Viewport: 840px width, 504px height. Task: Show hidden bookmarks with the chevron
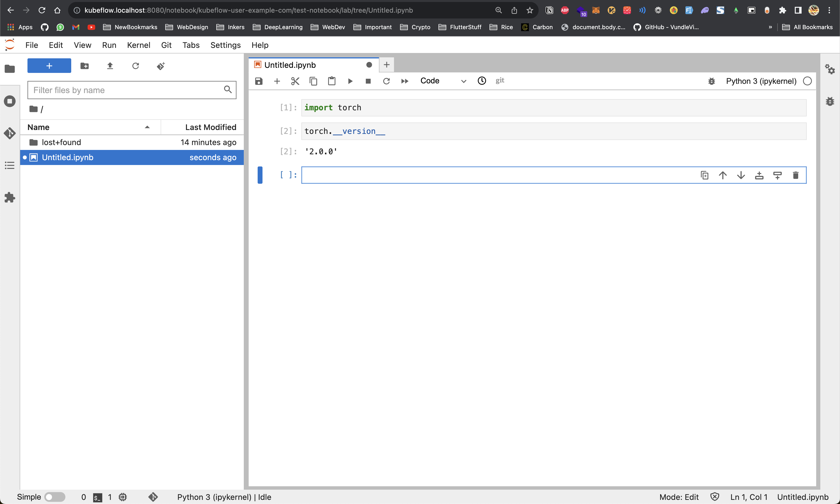(x=770, y=27)
